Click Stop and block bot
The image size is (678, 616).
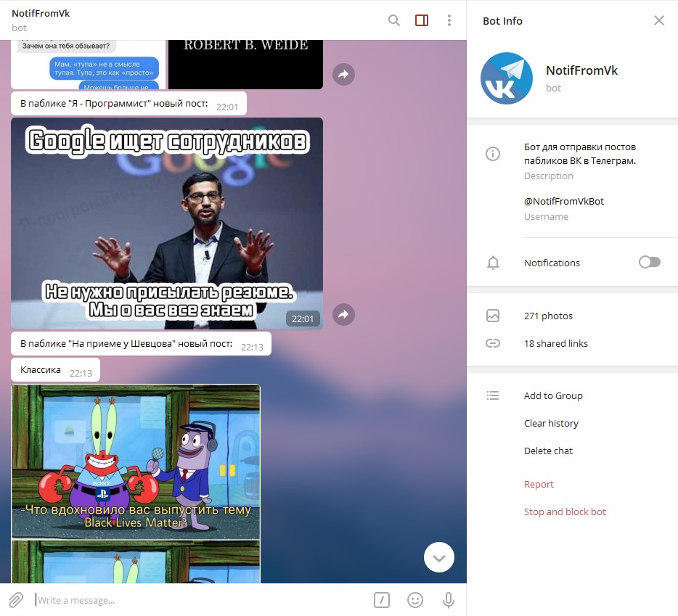(565, 512)
